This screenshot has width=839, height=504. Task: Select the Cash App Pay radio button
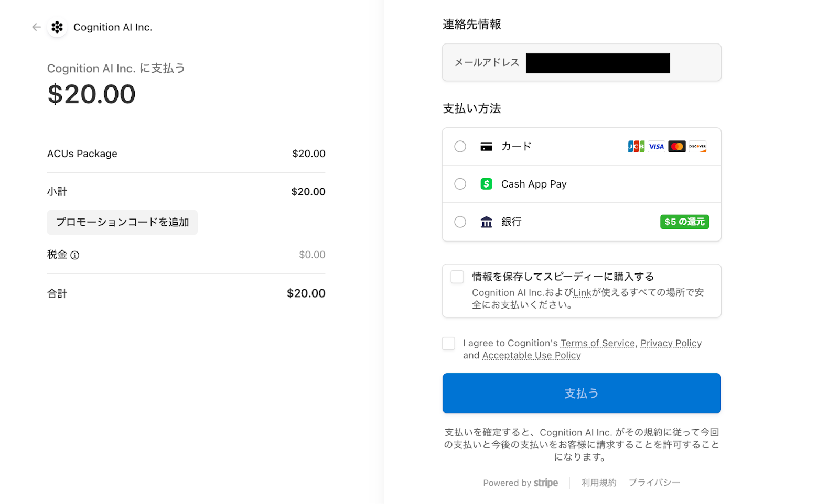pos(460,184)
